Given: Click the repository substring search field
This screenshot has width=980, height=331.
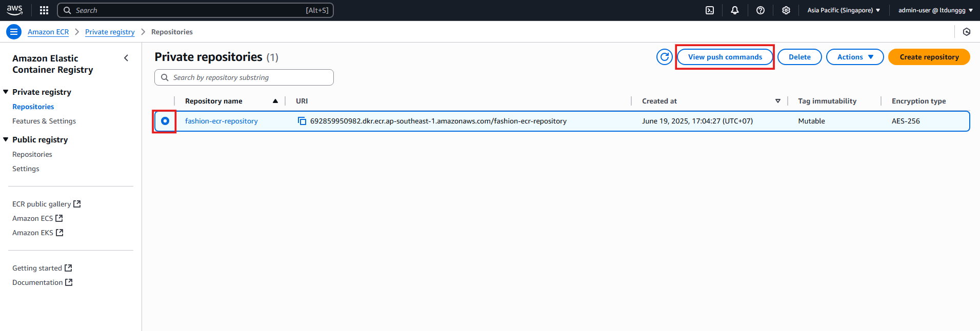Looking at the screenshot, I should tap(244, 77).
